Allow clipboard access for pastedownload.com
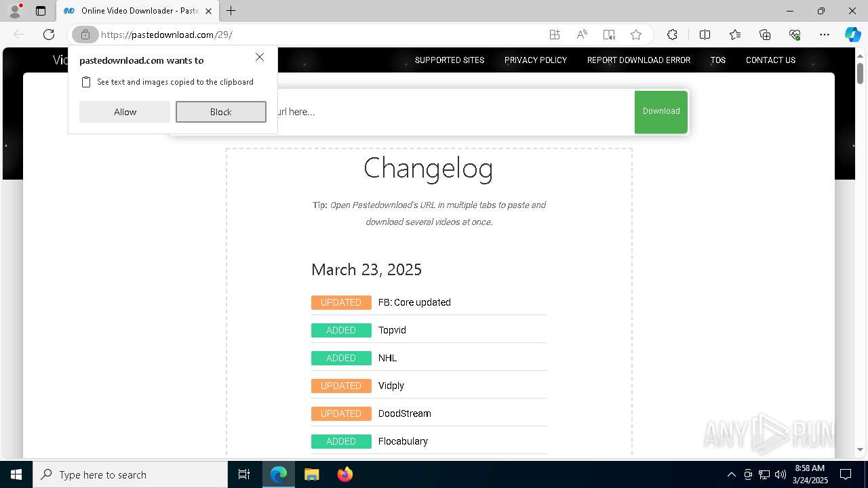The image size is (868, 488). pyautogui.click(x=125, y=112)
